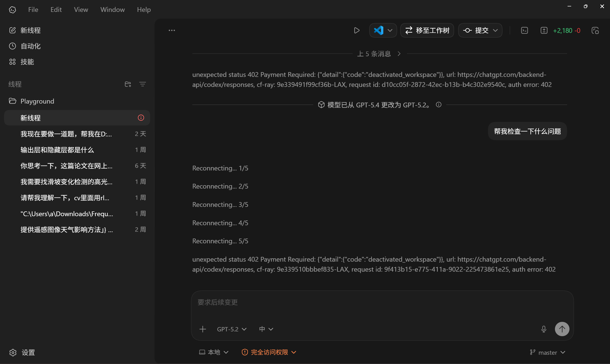Viewport: 610px width, 364px height.
Task: Click the Codex app logo icon
Action: (x=13, y=10)
